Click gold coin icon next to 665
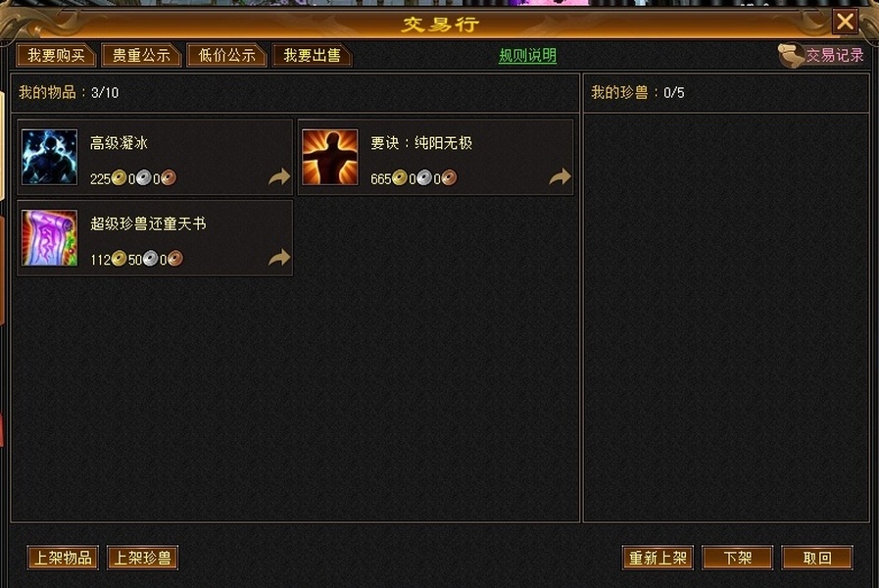The height and width of the screenshot is (588, 879). pyautogui.click(x=399, y=177)
